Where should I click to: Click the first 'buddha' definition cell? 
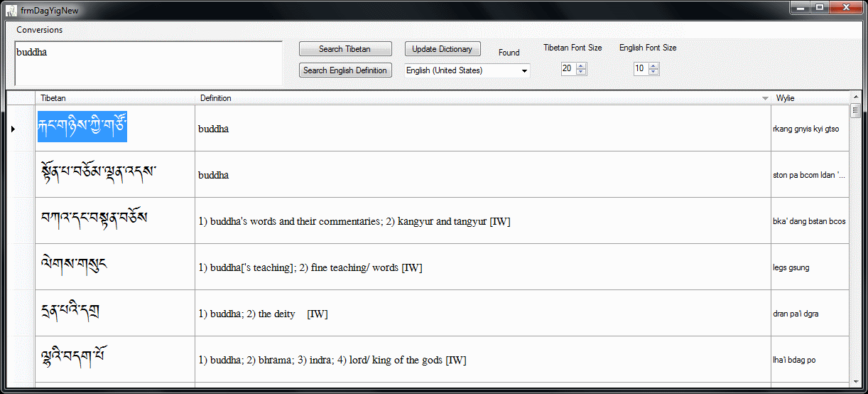point(483,128)
